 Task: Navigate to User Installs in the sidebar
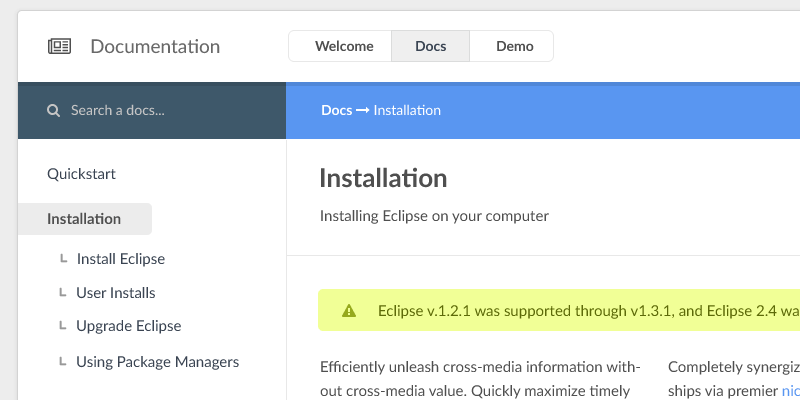[116, 293]
